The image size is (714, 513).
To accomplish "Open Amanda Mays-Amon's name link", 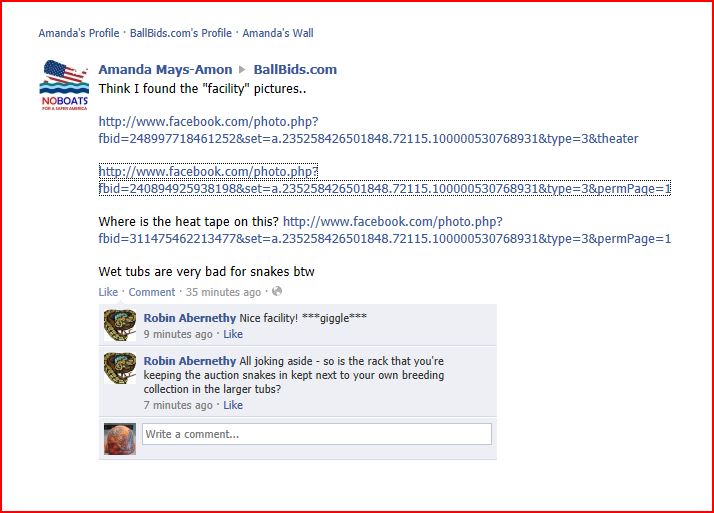I will click(165, 70).
